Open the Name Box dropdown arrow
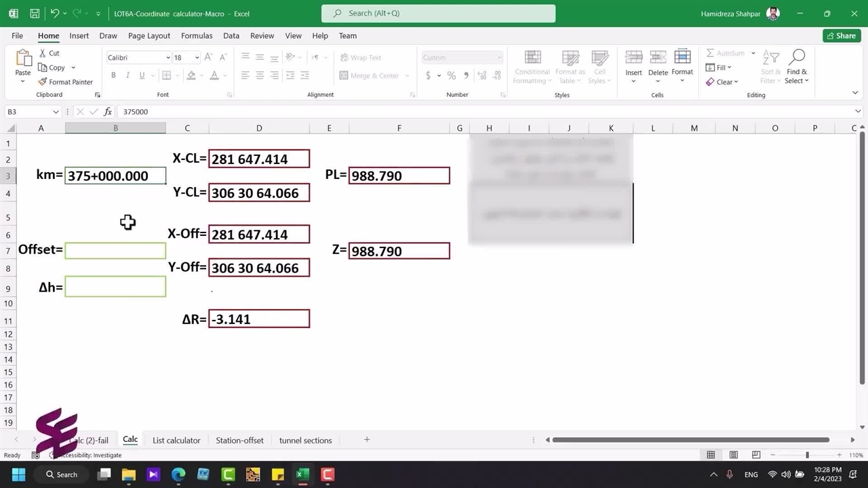 point(56,112)
